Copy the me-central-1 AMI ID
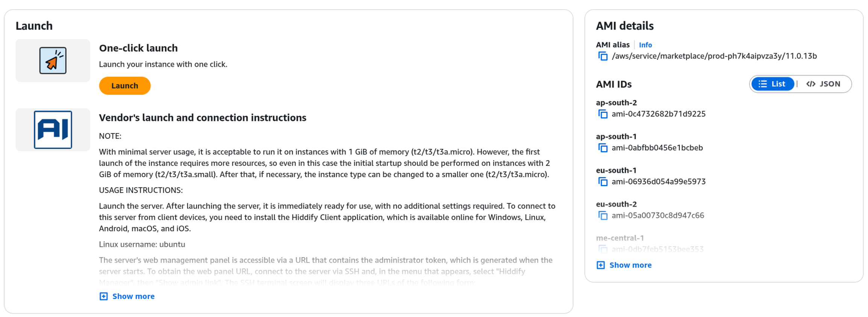 click(603, 249)
